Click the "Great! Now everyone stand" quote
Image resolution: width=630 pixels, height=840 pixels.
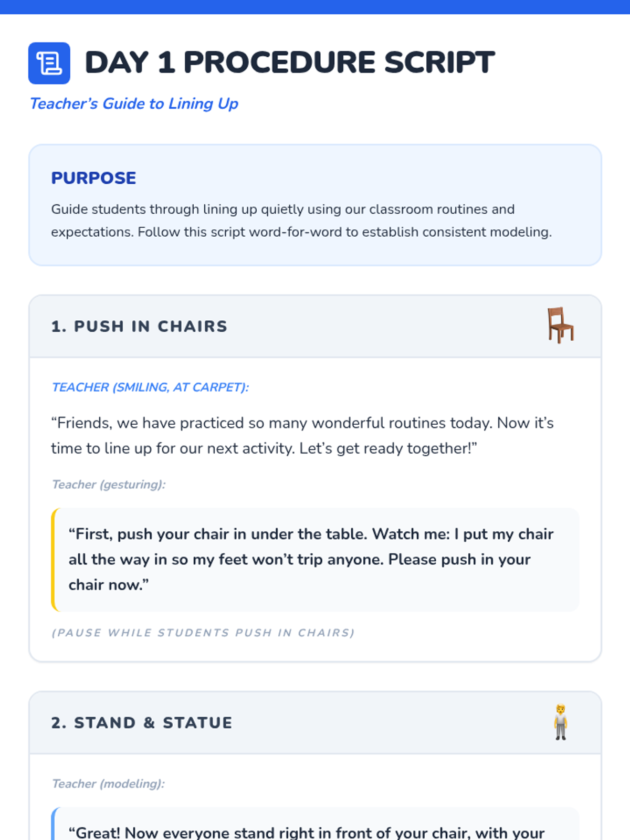click(x=307, y=832)
